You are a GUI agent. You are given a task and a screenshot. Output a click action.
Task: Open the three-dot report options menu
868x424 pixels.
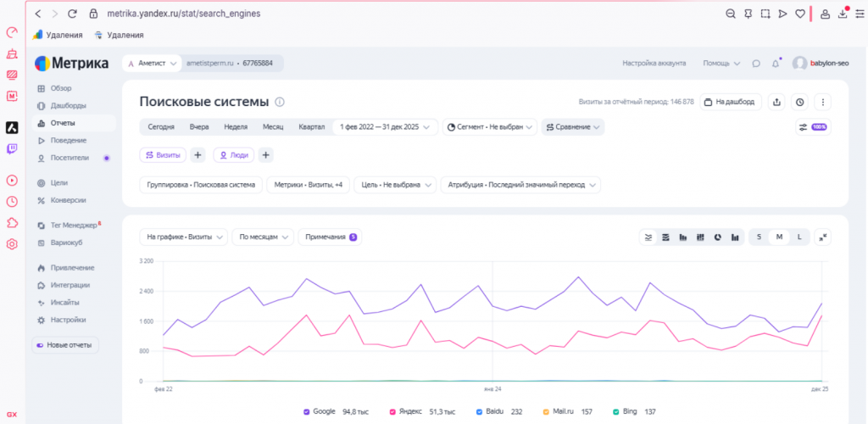823,102
